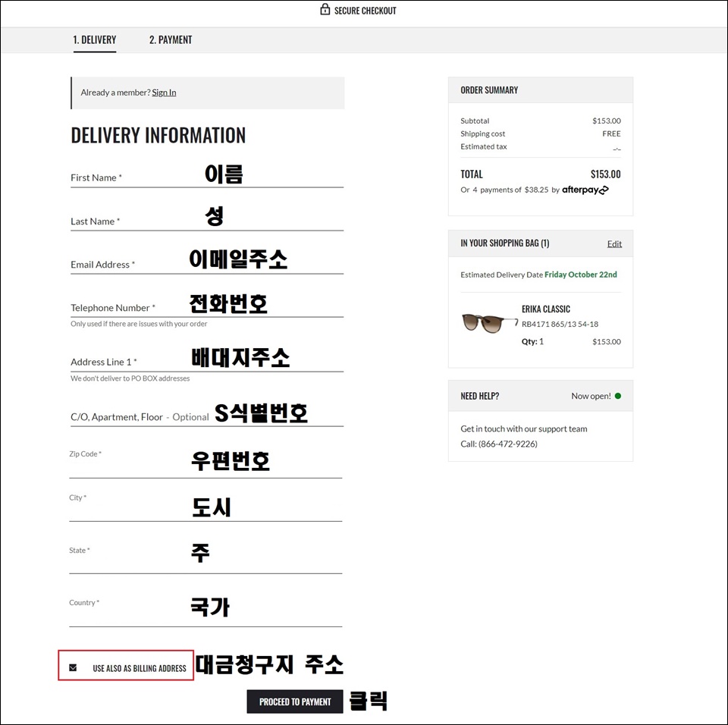Click the Erika Classic sunglasses thumbnail
Image resolution: width=728 pixels, height=725 pixels.
point(489,323)
